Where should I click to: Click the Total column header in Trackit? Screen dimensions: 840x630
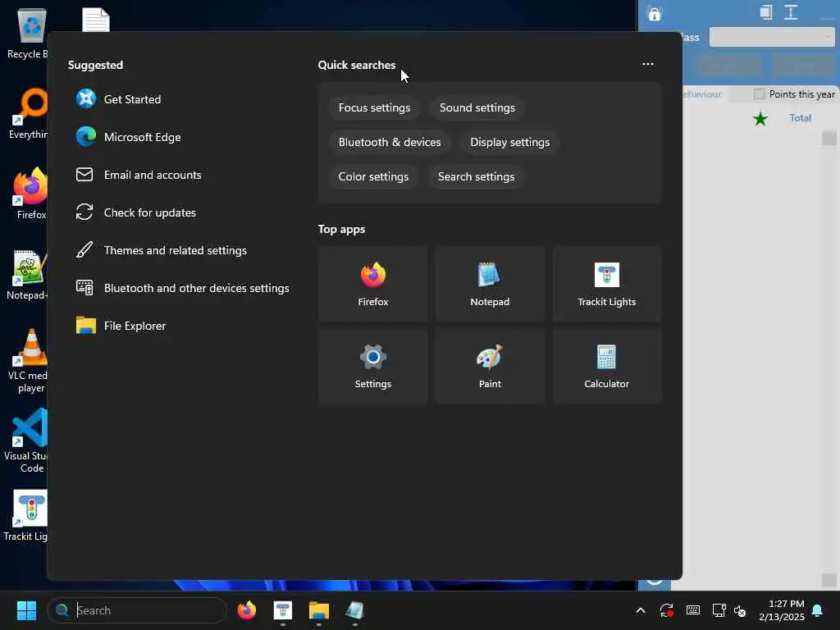pos(800,118)
